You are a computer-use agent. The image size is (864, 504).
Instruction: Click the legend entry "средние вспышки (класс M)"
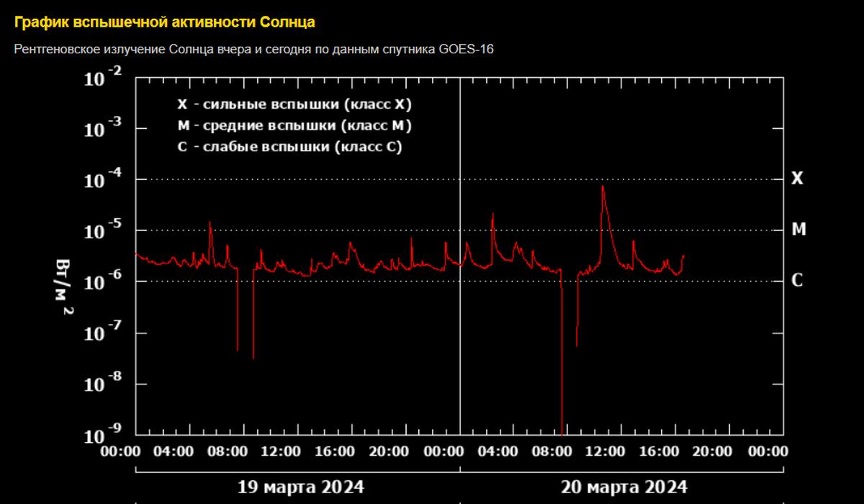point(294,126)
